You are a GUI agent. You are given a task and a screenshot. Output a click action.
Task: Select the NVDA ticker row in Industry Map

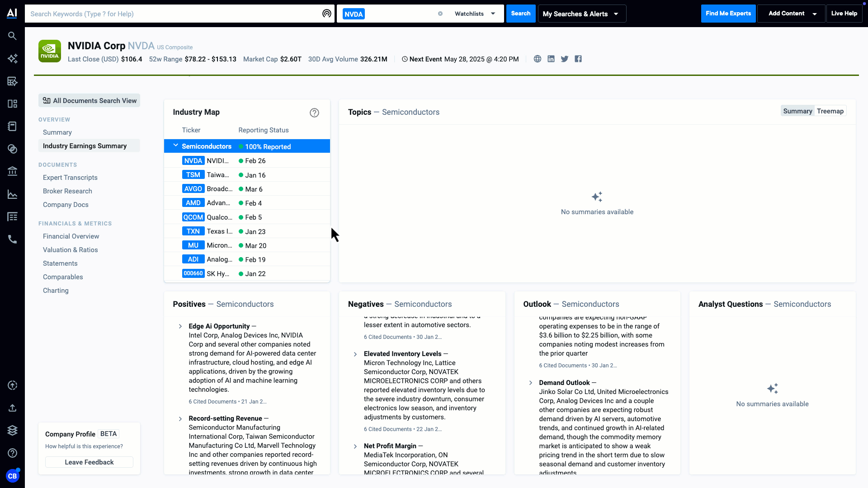click(247, 161)
